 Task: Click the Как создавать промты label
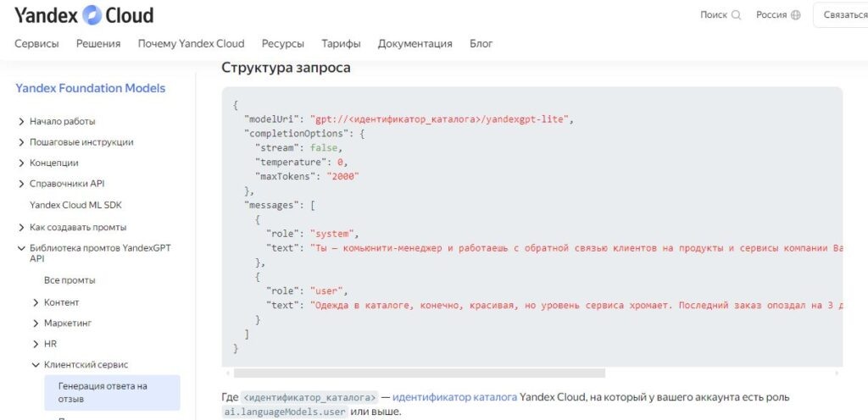(x=78, y=228)
